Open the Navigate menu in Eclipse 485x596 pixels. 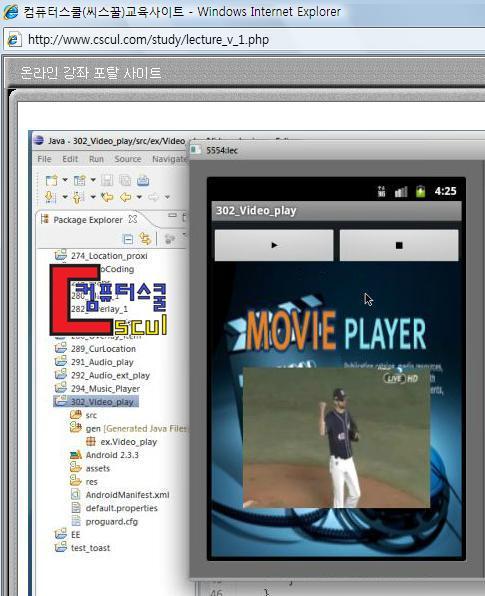click(170, 159)
